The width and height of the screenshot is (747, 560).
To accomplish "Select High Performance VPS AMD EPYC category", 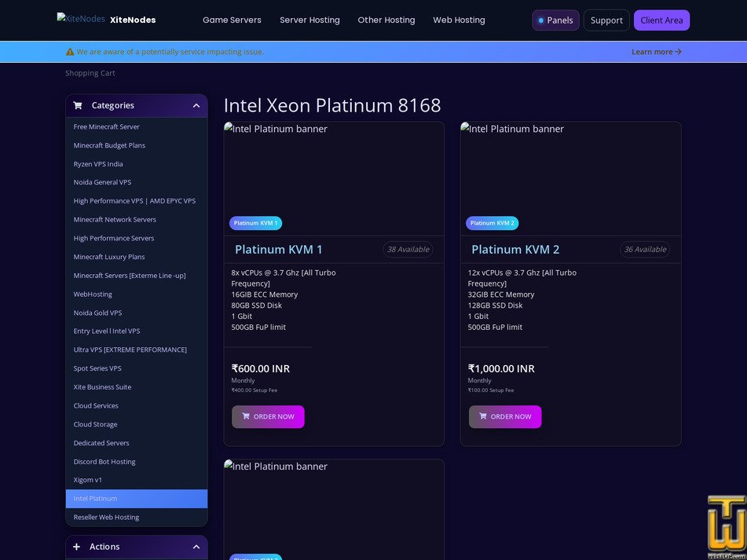I will (136, 201).
